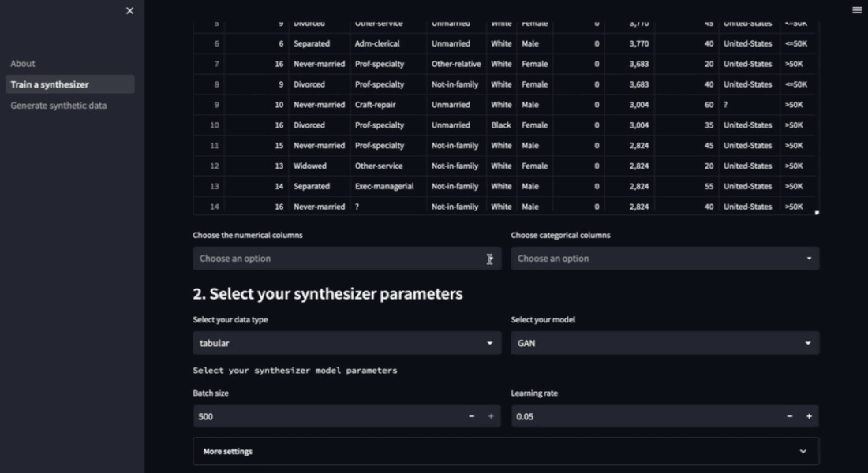Click row 10 Black race cell
Image resolution: width=868 pixels, height=473 pixels.
point(501,125)
